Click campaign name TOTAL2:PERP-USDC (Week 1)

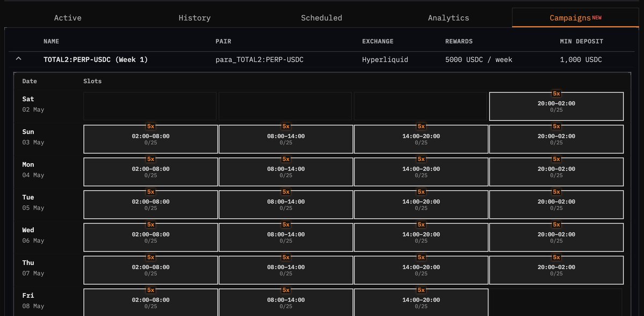point(96,60)
